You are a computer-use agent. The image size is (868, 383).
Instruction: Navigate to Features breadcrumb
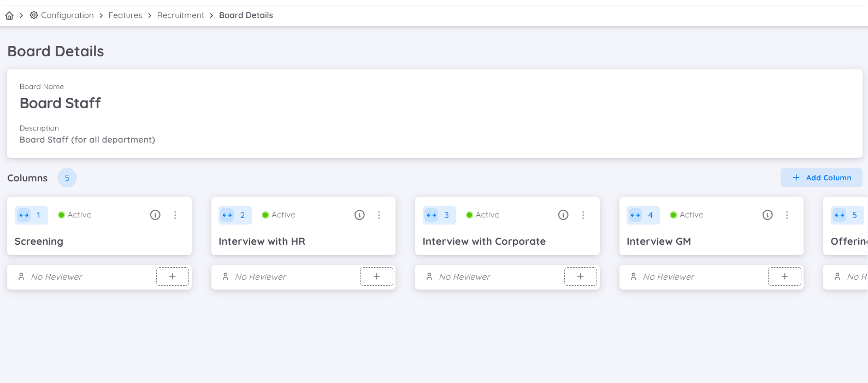pos(125,15)
